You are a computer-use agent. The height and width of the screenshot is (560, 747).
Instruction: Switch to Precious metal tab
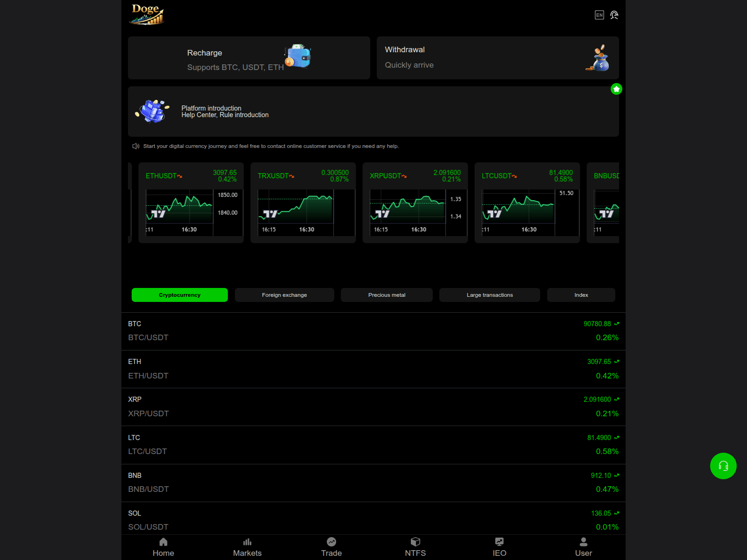[387, 295]
